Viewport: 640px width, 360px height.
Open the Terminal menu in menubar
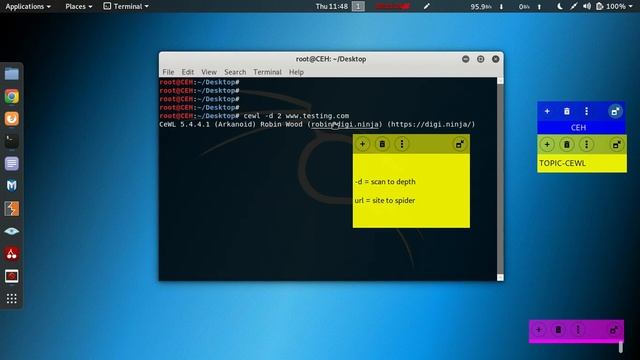(267, 72)
